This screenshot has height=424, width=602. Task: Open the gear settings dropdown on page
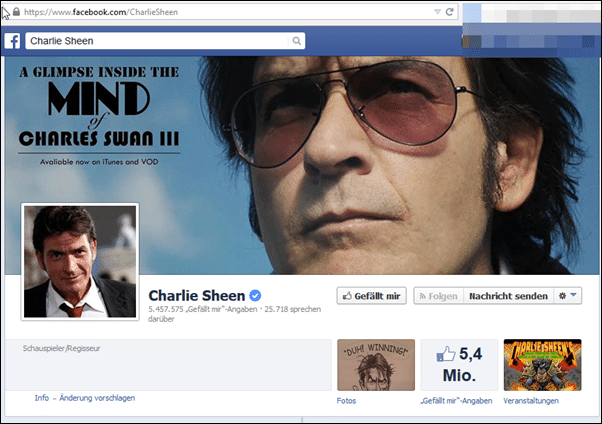pos(567,296)
